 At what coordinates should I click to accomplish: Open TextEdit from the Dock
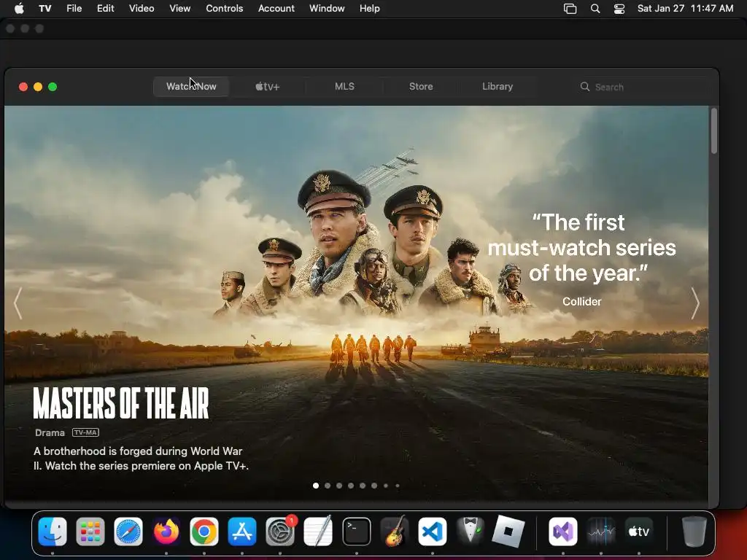318,532
